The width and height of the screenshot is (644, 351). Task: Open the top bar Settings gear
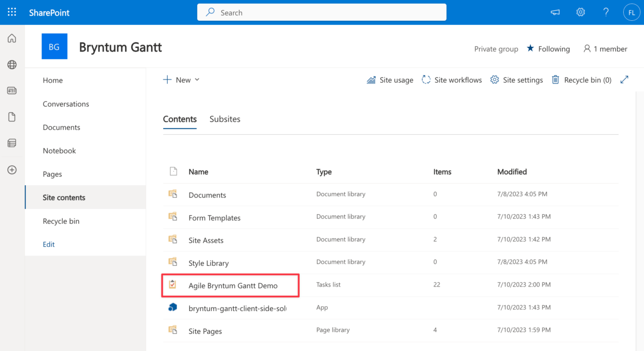point(580,12)
